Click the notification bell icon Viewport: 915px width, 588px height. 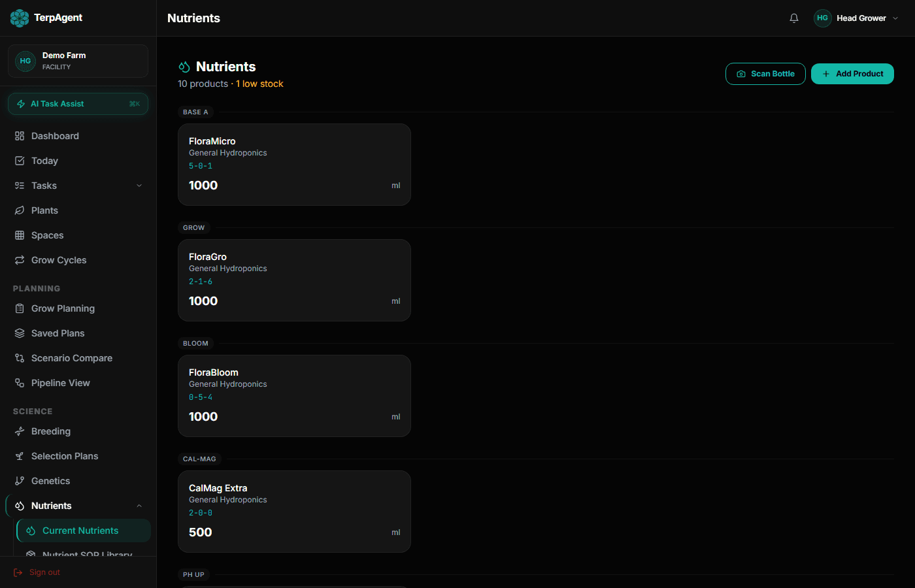click(794, 18)
